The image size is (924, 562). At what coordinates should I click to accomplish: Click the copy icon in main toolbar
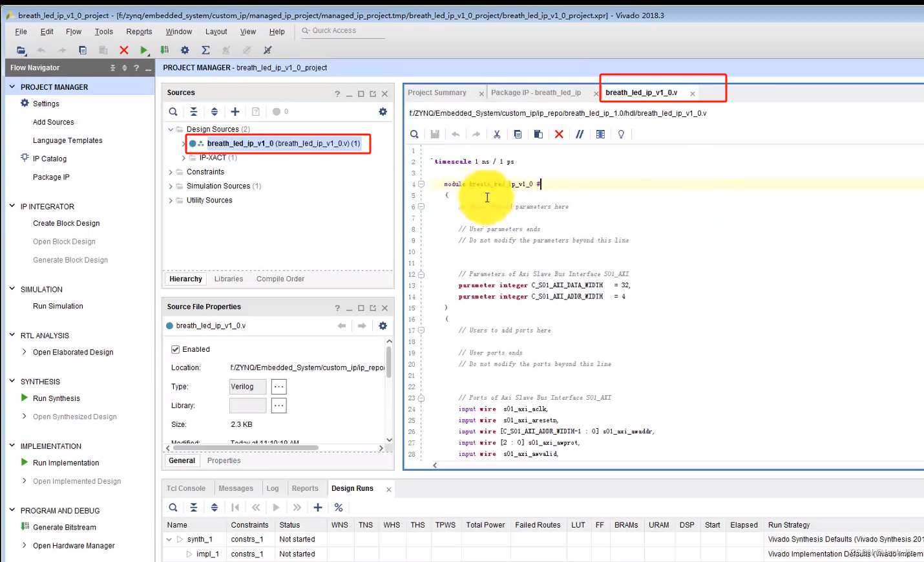pos(83,50)
